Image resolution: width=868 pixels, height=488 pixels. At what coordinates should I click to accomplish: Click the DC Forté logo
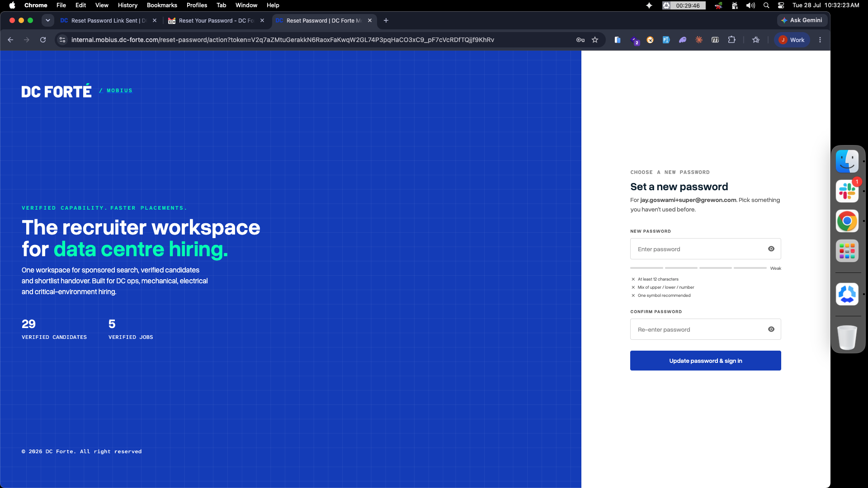point(57,91)
